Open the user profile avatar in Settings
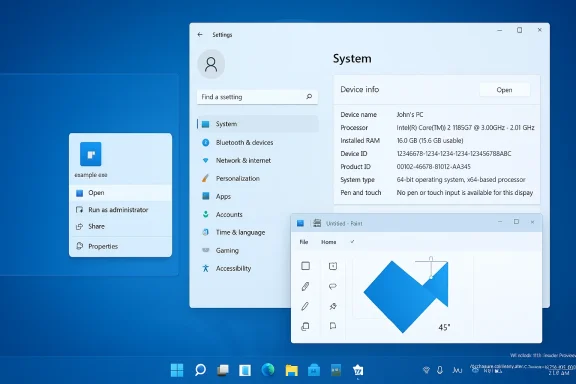This screenshot has height=384, width=576. pos(211,64)
